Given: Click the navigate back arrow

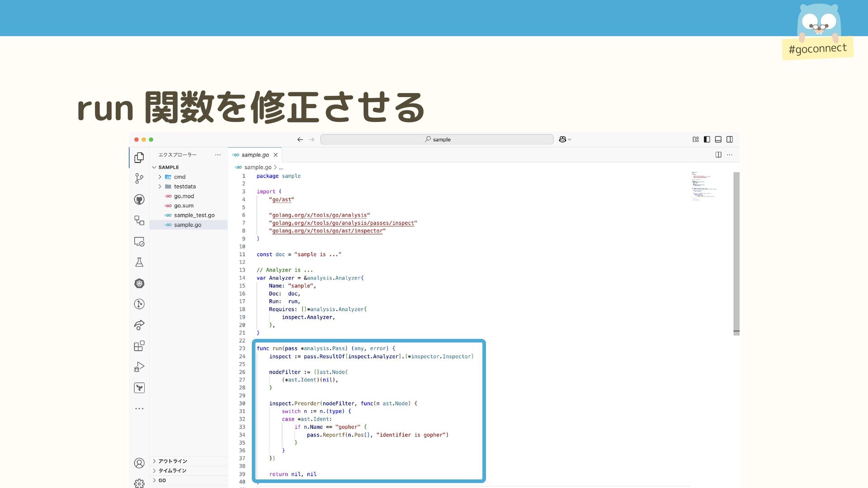Looking at the screenshot, I should 300,140.
